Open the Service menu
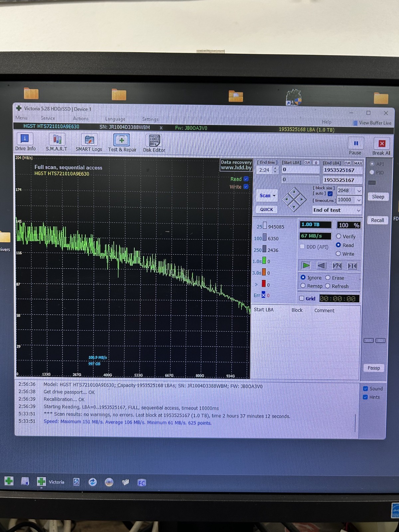Image resolution: width=399 pixels, height=532 pixels. (48, 118)
